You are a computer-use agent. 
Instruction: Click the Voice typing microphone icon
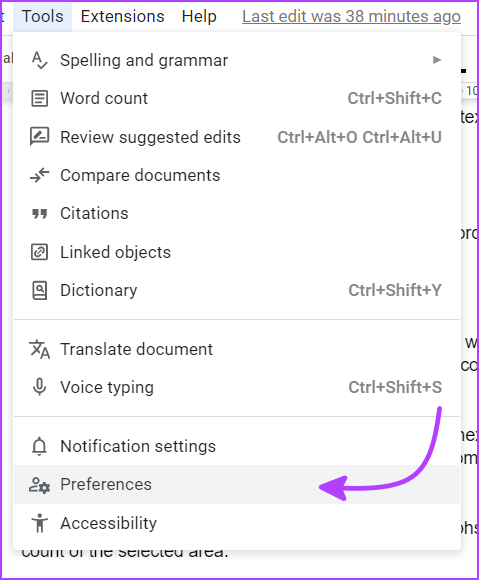tap(39, 387)
